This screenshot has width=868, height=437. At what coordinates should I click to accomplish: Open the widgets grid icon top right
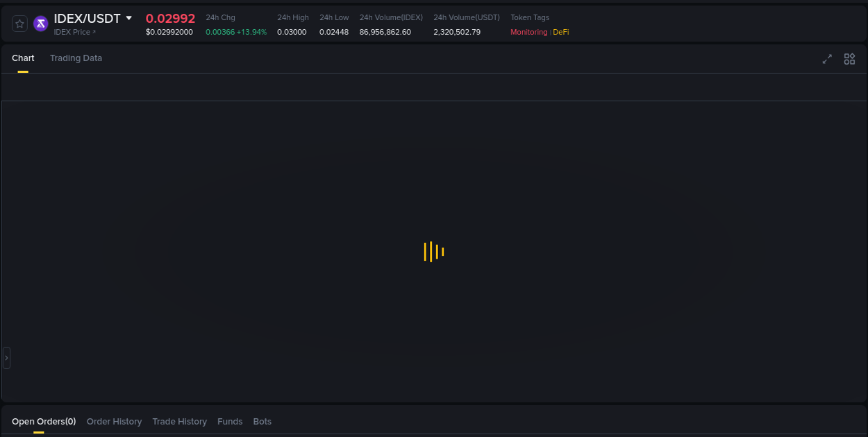tap(849, 59)
